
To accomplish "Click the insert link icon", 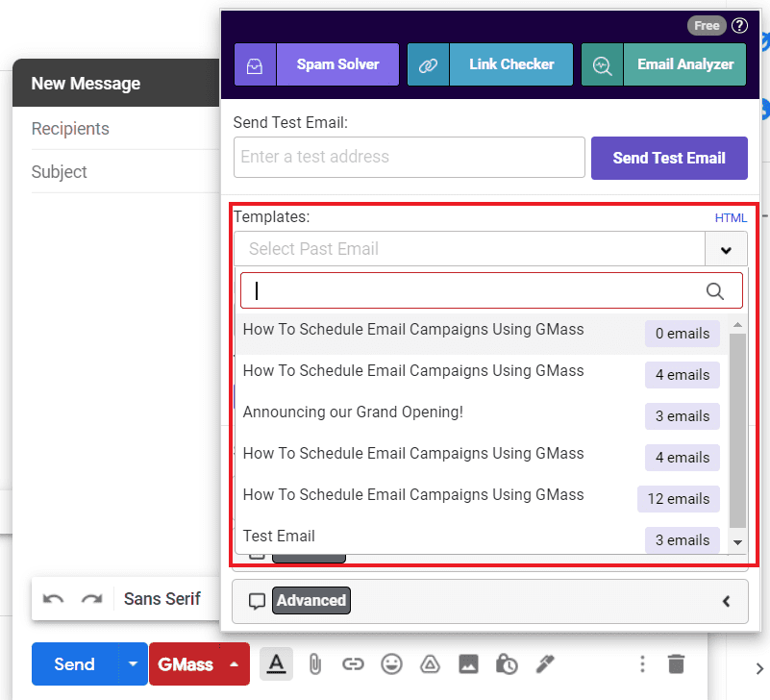I will click(x=353, y=663).
